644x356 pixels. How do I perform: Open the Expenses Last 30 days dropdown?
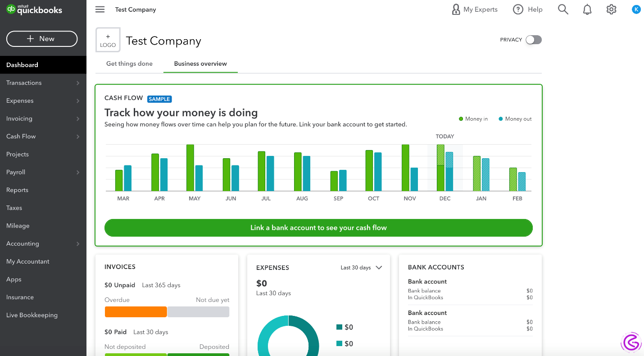(x=361, y=267)
